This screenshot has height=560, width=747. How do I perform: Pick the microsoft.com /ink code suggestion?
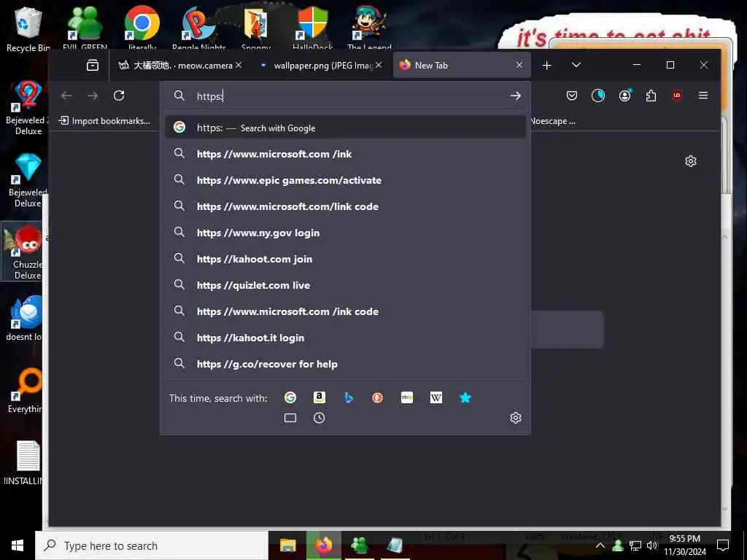pos(345,311)
